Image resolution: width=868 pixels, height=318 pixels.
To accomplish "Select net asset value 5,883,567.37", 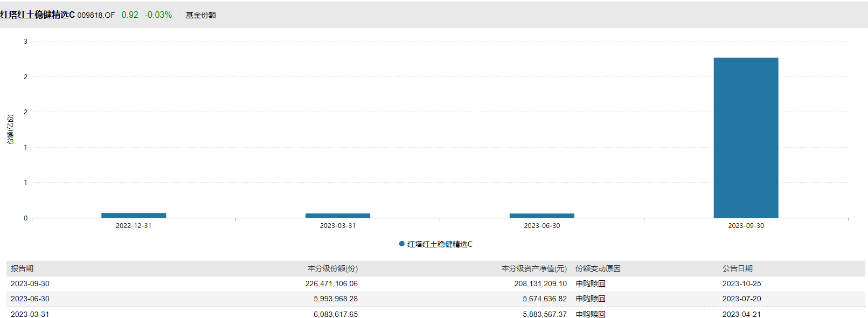I will point(544,314).
